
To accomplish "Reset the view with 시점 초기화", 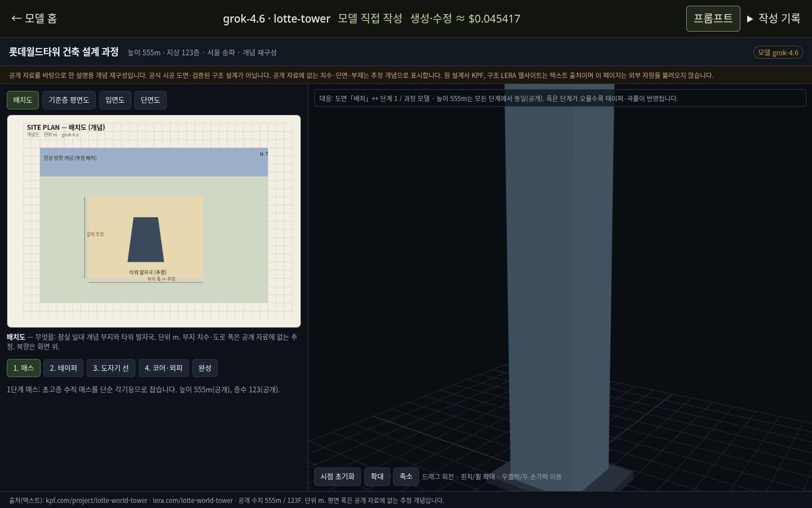I will point(337,476).
